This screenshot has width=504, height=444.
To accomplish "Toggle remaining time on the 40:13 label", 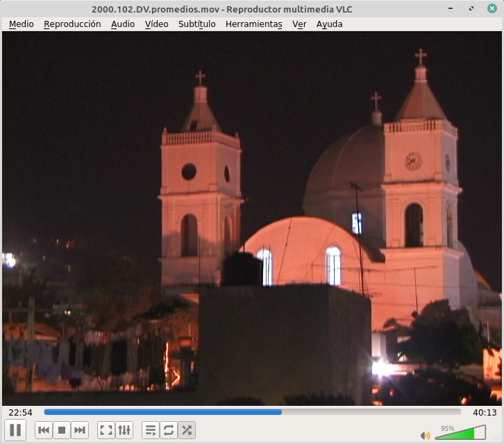I will click(x=485, y=413).
